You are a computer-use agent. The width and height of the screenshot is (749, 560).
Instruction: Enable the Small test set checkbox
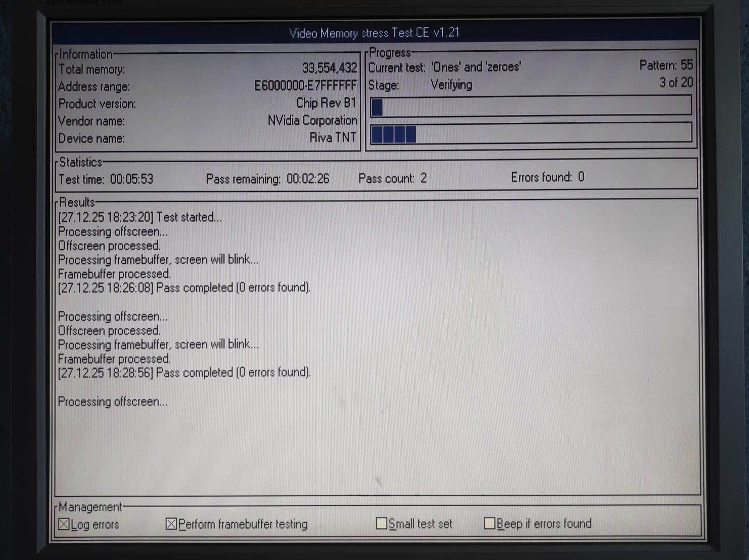pyautogui.click(x=381, y=524)
